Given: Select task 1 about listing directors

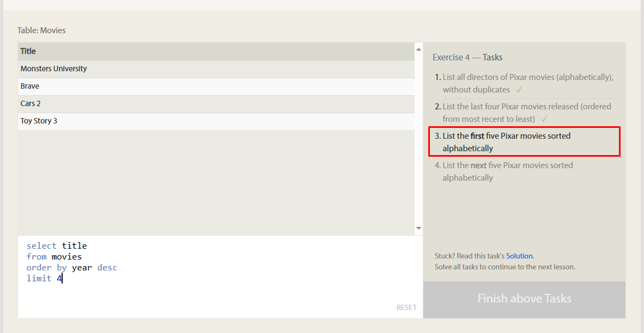Looking at the screenshot, I should point(527,83).
